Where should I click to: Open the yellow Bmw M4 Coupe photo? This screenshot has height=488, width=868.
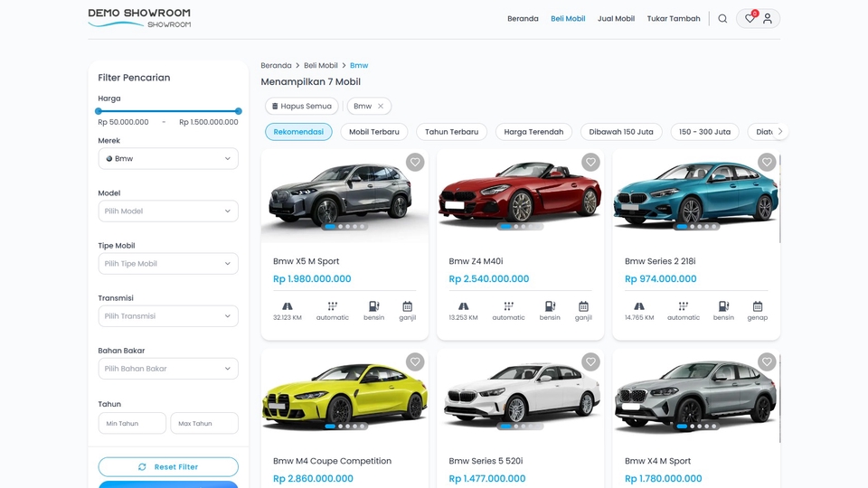(344, 396)
